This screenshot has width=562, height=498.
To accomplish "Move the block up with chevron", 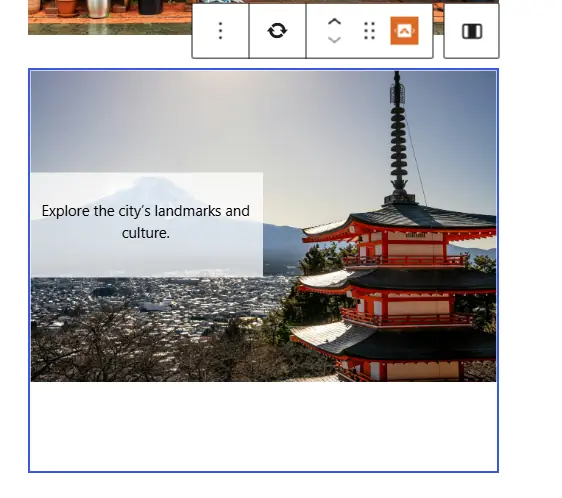I will tap(334, 22).
